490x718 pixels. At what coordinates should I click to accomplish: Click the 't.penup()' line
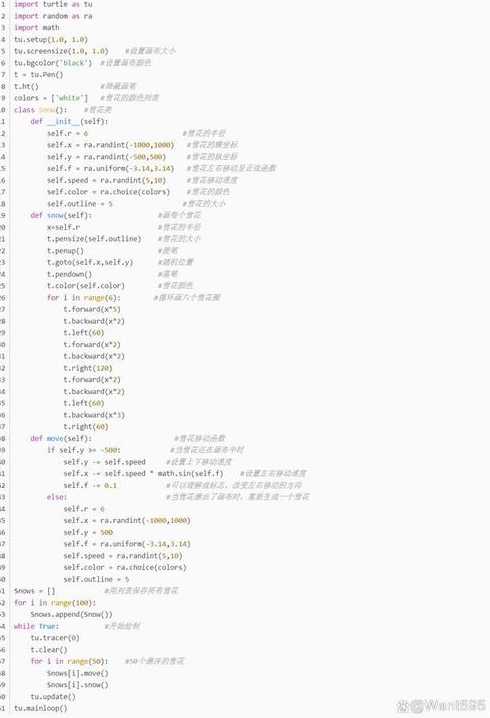click(x=65, y=250)
